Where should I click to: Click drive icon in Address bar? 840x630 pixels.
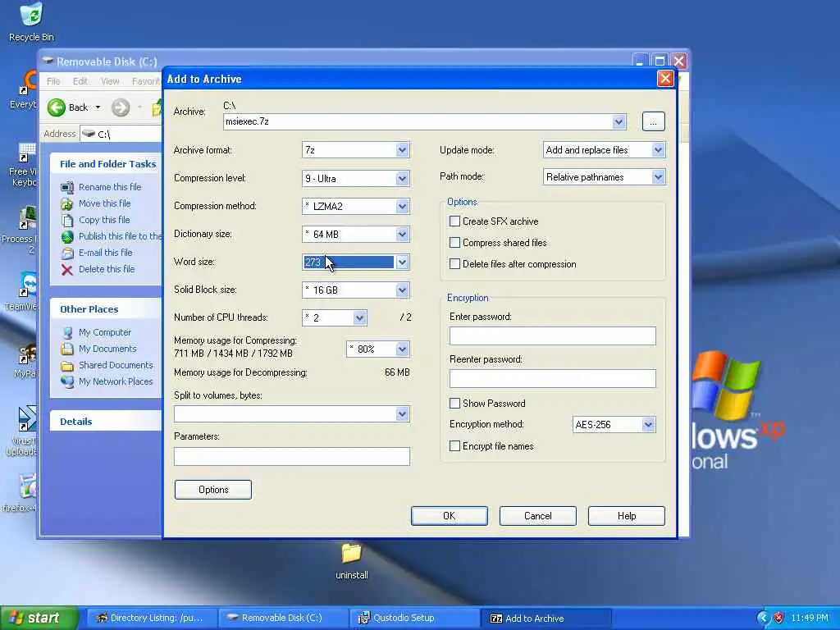[89, 134]
